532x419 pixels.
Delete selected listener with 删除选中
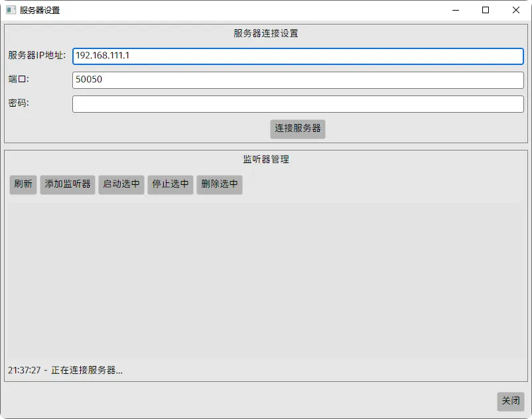click(220, 185)
